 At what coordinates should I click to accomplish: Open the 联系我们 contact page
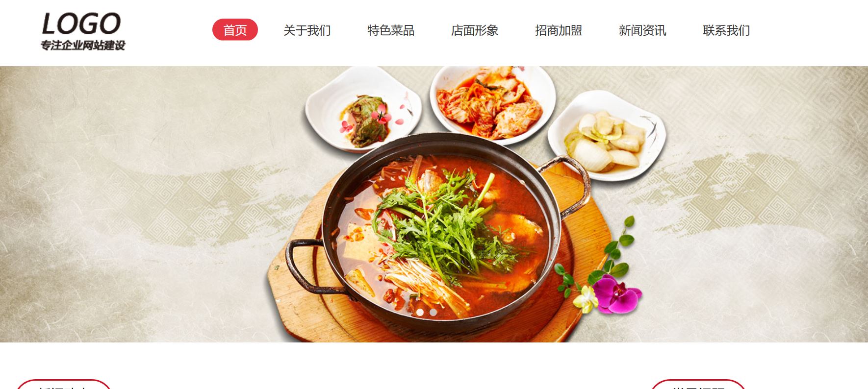[726, 30]
